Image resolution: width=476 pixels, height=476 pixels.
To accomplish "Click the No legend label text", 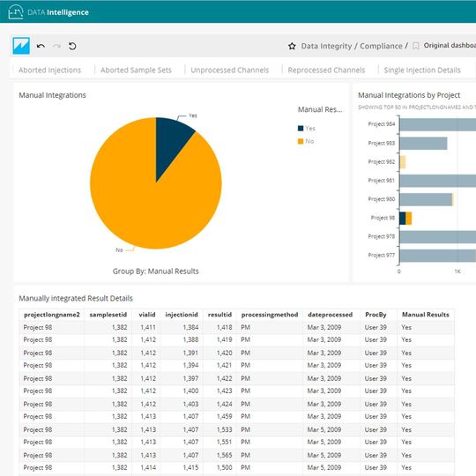I will click(309, 141).
